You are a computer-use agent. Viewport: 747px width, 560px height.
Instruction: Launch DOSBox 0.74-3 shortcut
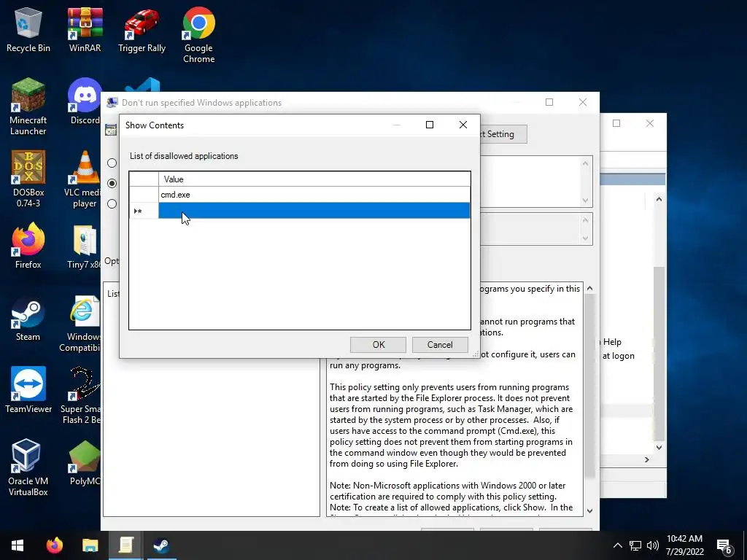click(x=28, y=179)
